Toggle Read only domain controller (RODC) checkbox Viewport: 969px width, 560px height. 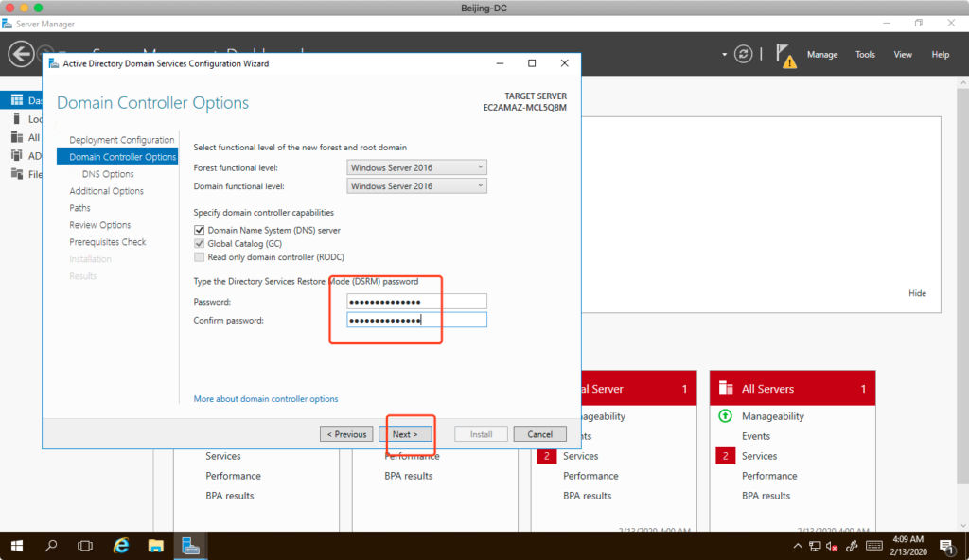[x=199, y=256]
